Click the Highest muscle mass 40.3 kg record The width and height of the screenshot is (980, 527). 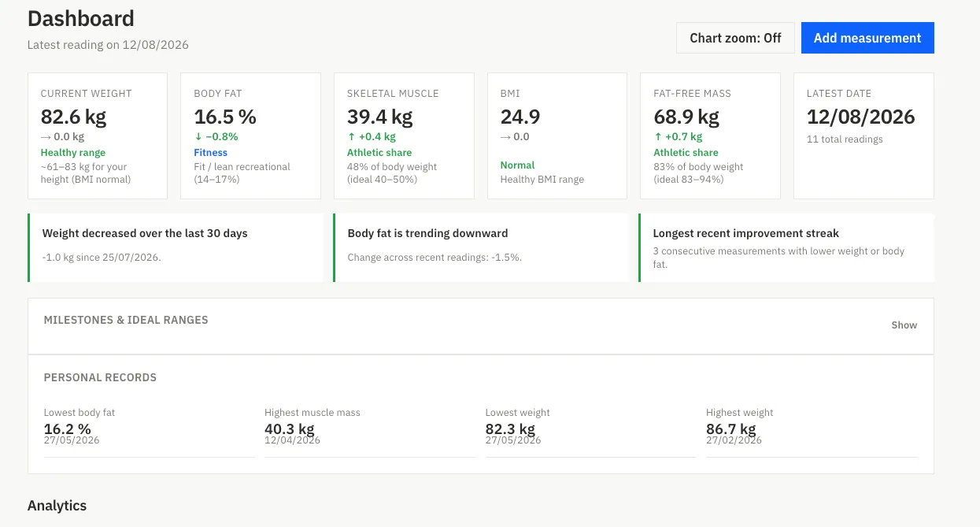[x=370, y=431]
